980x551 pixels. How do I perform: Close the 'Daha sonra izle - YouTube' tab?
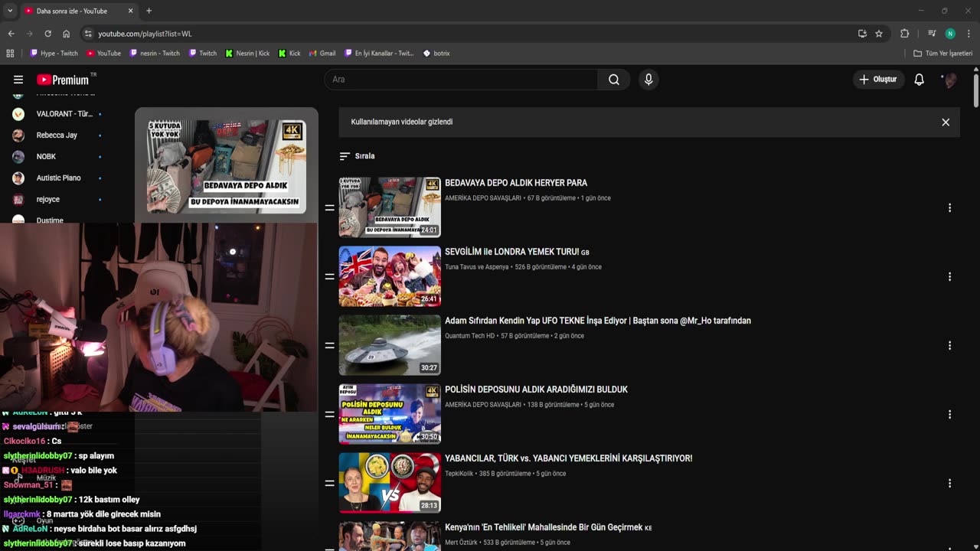[130, 11]
